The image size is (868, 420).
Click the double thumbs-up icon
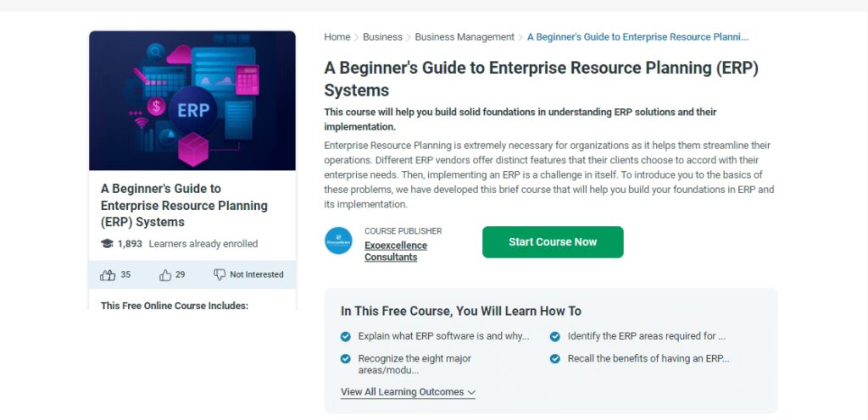pos(108,274)
